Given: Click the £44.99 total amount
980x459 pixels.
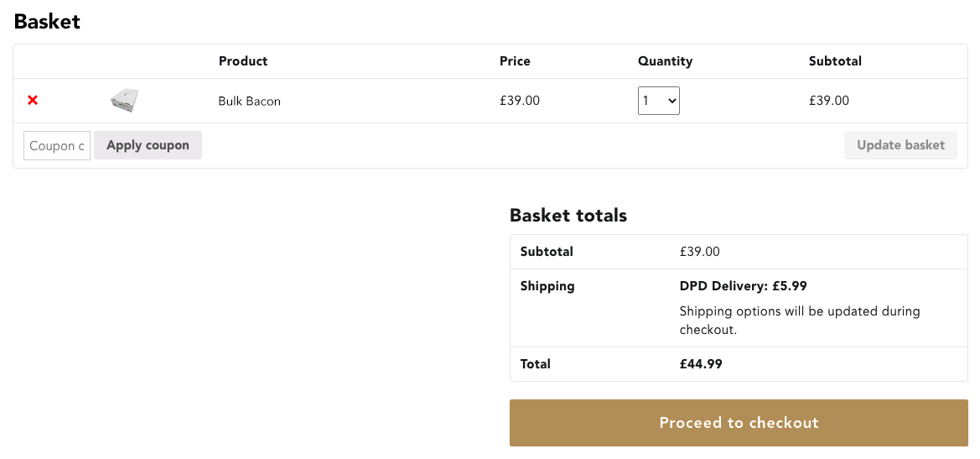Looking at the screenshot, I should tap(701, 364).
